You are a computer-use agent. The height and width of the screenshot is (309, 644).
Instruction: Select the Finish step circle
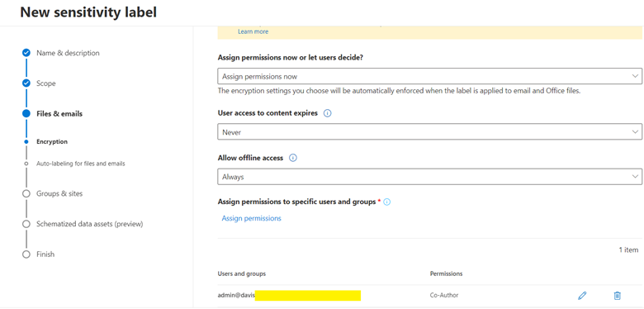[x=26, y=254]
